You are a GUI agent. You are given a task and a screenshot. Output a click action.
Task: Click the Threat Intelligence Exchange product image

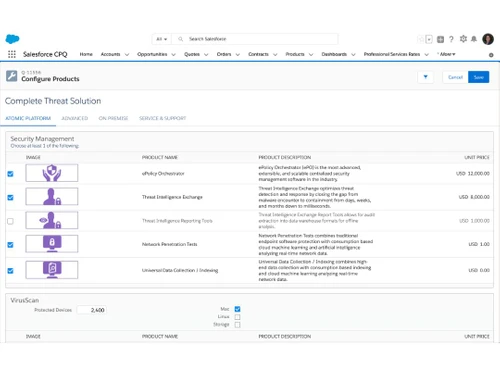click(x=52, y=196)
